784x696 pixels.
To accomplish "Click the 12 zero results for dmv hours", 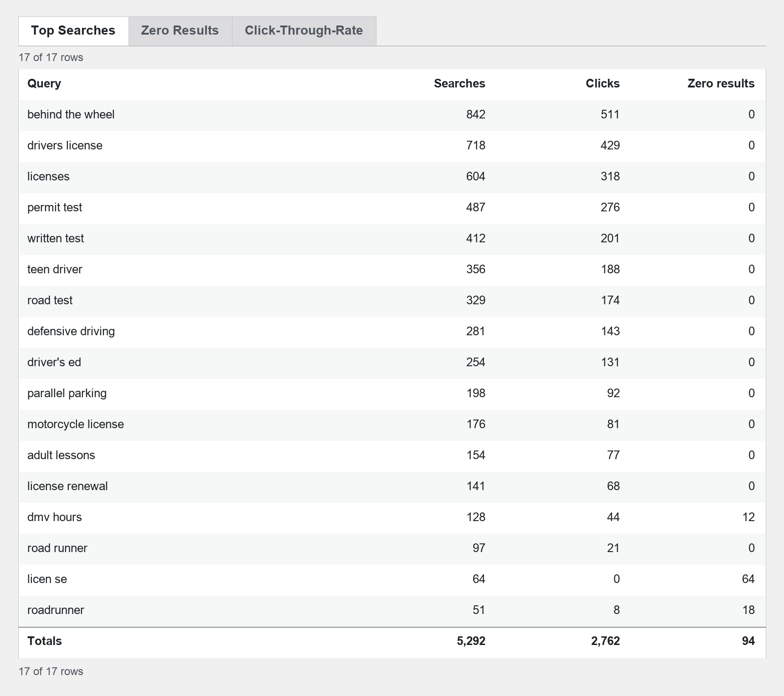I will coord(748,517).
